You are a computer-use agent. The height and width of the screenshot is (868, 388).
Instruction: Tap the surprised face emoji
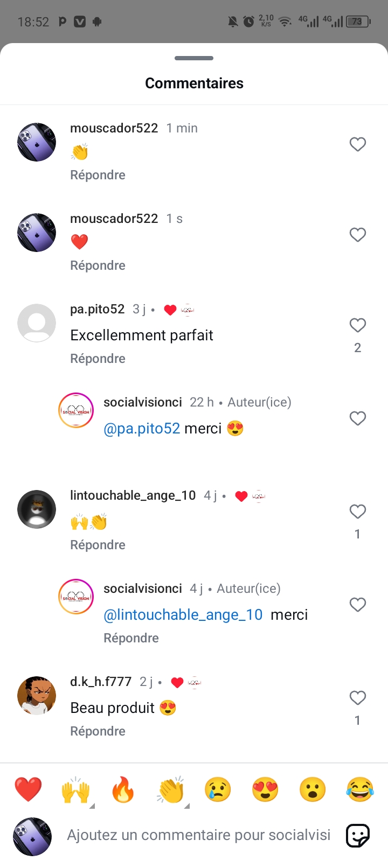tap(313, 790)
